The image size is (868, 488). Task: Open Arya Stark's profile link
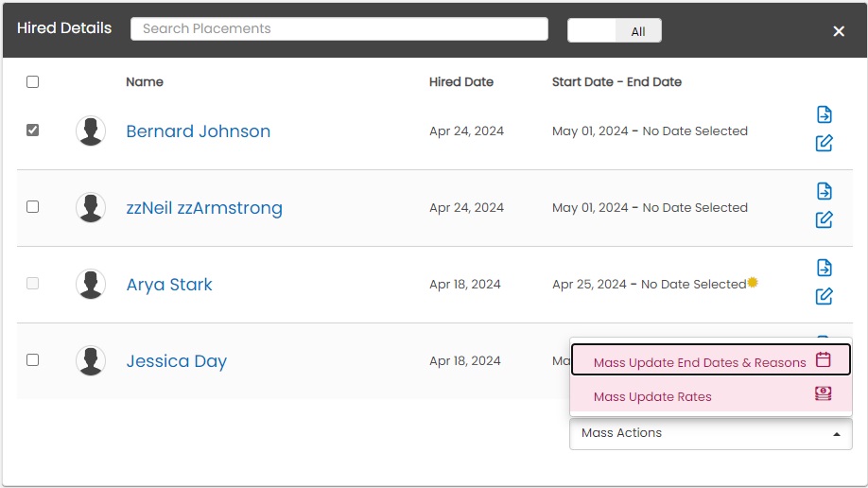click(x=169, y=285)
